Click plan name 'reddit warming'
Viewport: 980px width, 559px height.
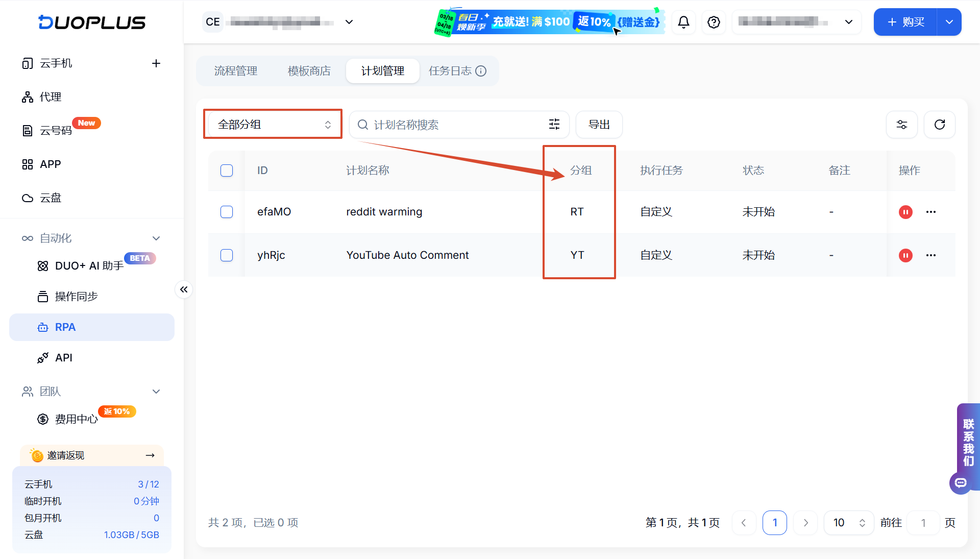[x=384, y=212]
